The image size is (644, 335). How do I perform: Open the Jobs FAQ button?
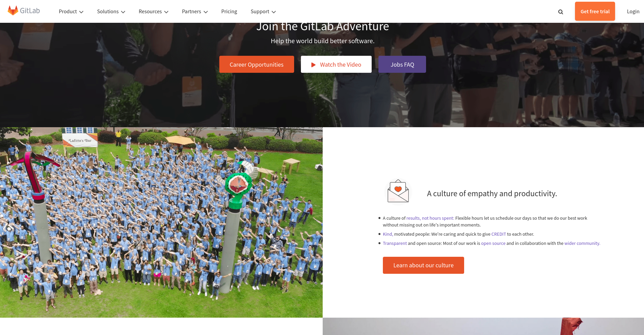click(402, 64)
